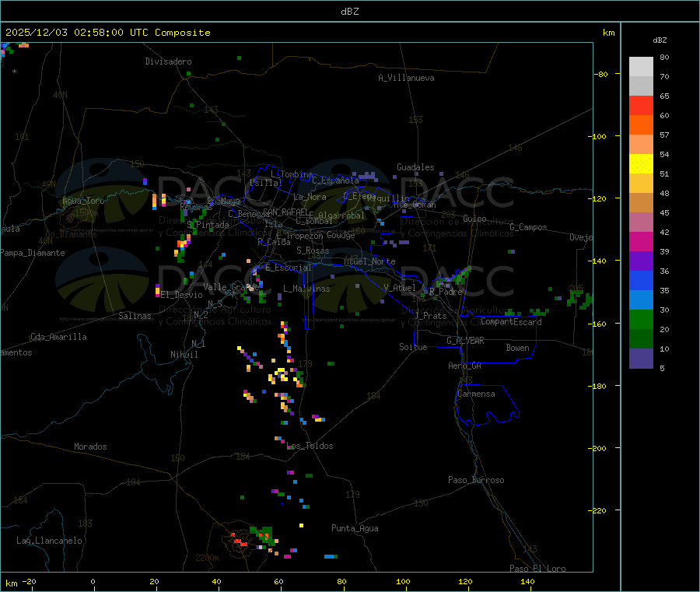Click the Nihuil place label

tap(184, 355)
